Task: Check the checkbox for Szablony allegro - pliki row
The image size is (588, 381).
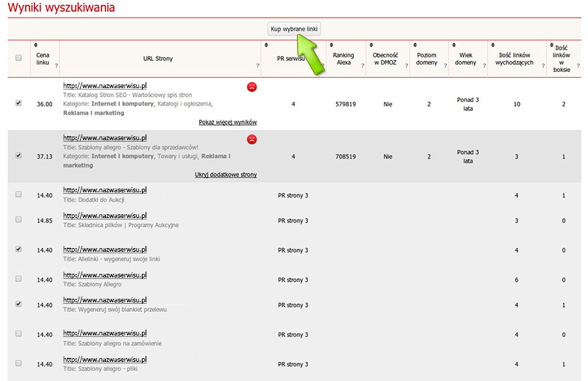Action: pos(18,363)
